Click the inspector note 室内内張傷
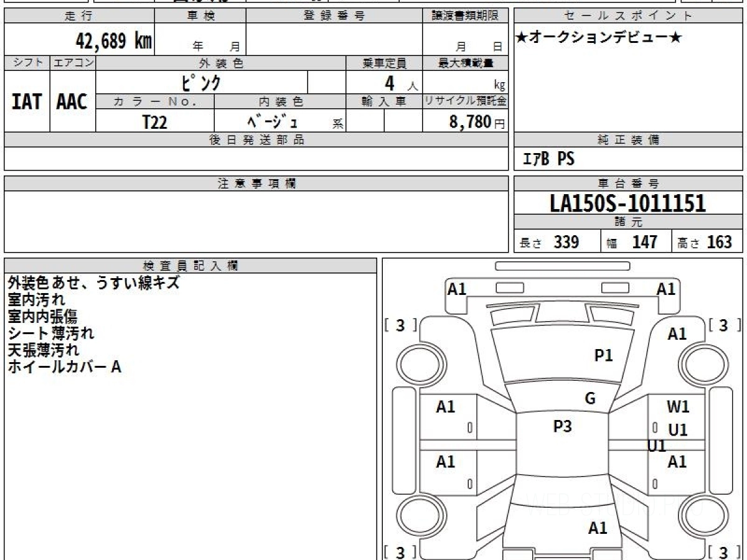The width and height of the screenshot is (747, 560). click(x=42, y=316)
